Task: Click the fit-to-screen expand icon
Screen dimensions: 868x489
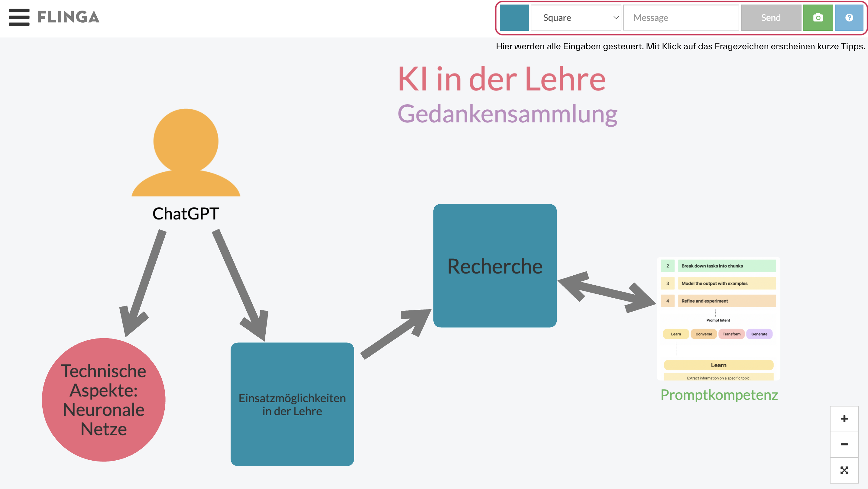Action: [x=844, y=470]
